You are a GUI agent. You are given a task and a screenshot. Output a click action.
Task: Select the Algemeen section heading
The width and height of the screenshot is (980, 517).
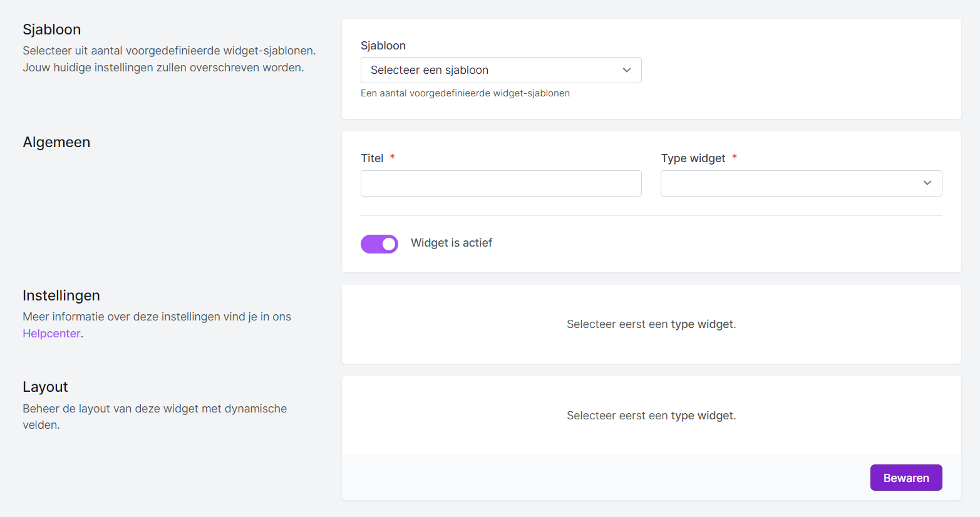pyautogui.click(x=56, y=142)
